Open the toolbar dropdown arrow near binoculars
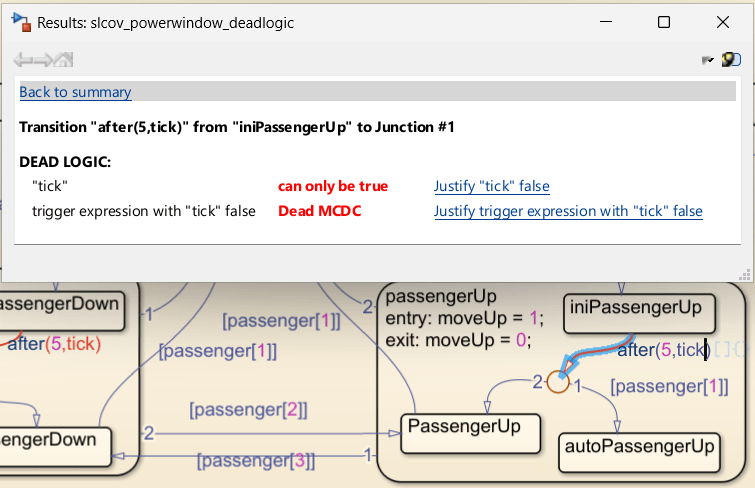Viewport: 755px width, 488px height. click(708, 60)
